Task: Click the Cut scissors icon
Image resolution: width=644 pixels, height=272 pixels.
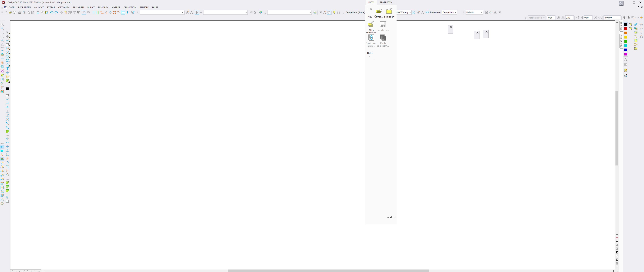Action: [x=38, y=13]
